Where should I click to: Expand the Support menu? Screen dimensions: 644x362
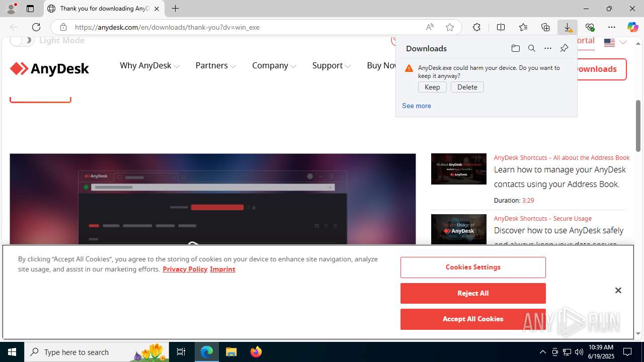click(x=331, y=65)
